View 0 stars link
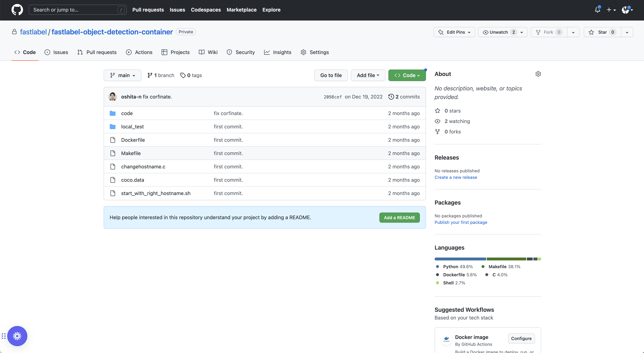The width and height of the screenshot is (644, 353). pos(448,111)
